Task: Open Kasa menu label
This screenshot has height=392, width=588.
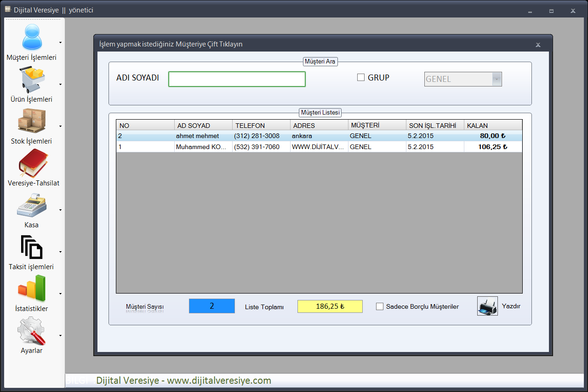Action: point(32,225)
